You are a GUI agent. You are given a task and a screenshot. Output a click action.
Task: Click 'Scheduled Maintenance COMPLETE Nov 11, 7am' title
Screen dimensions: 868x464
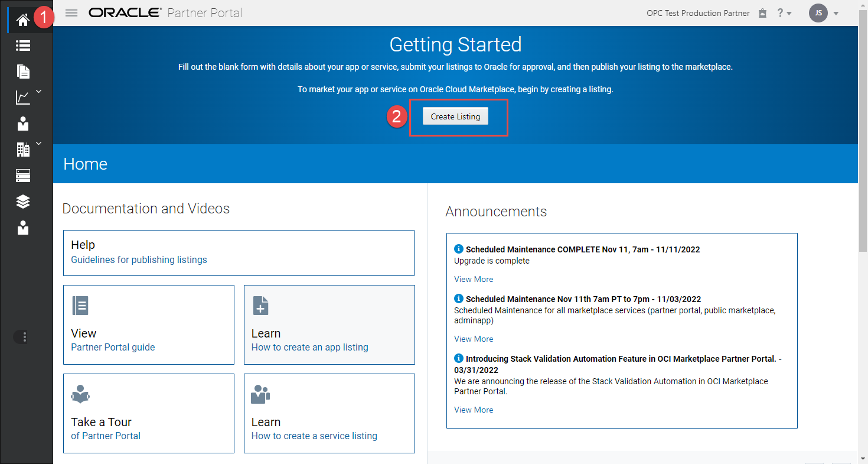tap(583, 249)
